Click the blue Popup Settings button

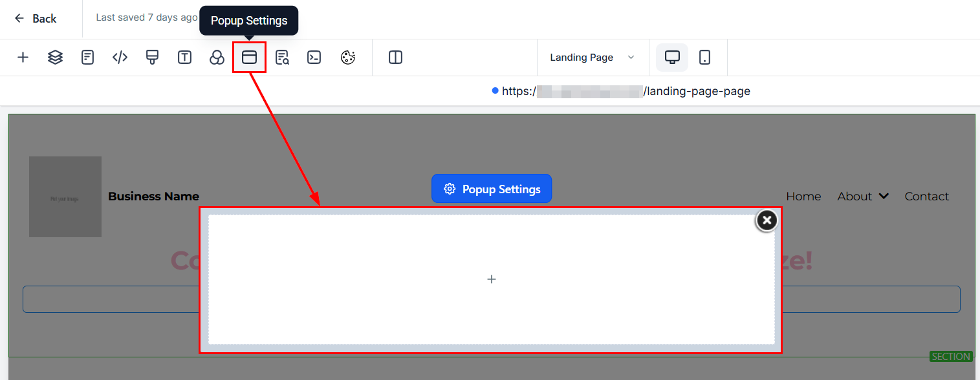(x=492, y=189)
